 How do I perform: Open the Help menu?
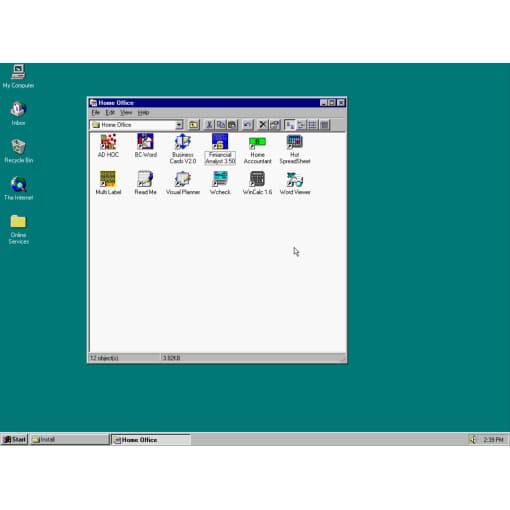[x=143, y=113]
